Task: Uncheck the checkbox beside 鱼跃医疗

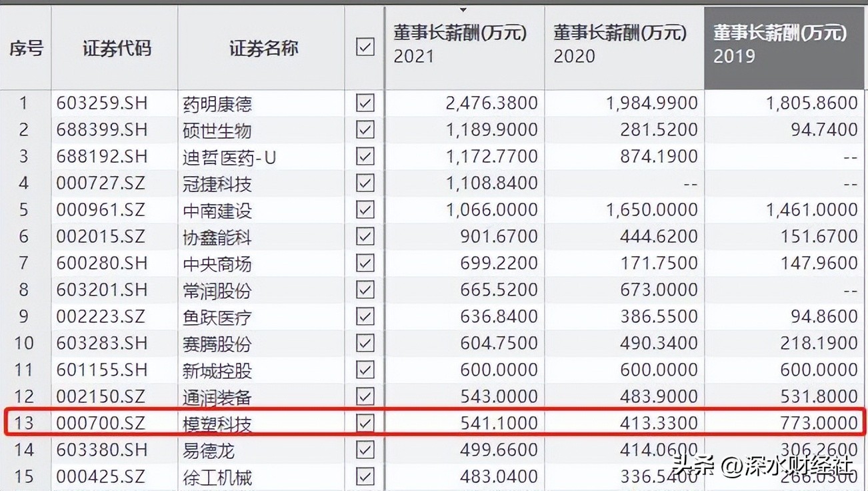Action: coord(365,317)
